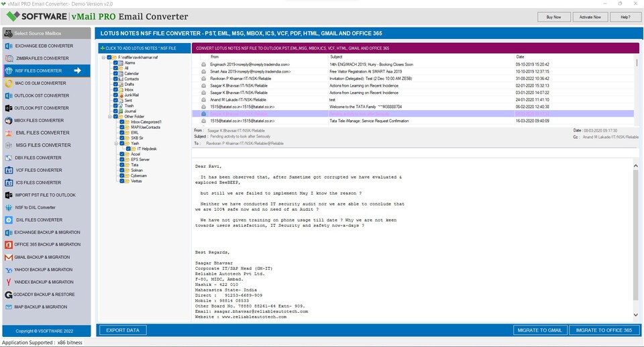Collapse the Other Folder tree node
This screenshot has width=644, height=347.
coord(110,117)
